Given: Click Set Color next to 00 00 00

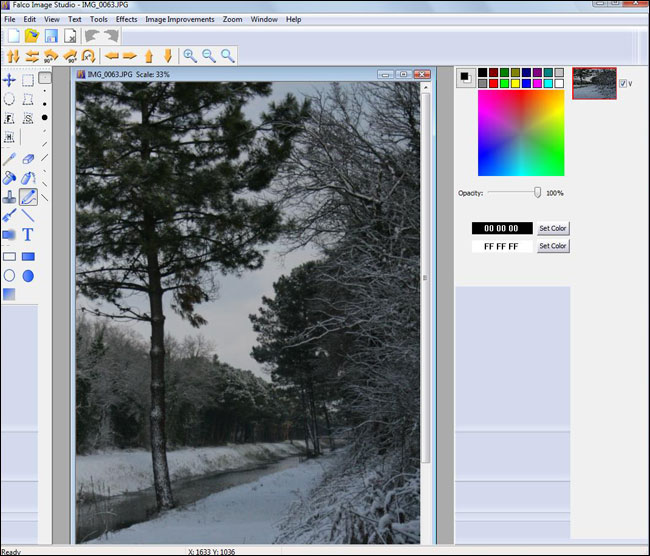Looking at the screenshot, I should (552, 228).
